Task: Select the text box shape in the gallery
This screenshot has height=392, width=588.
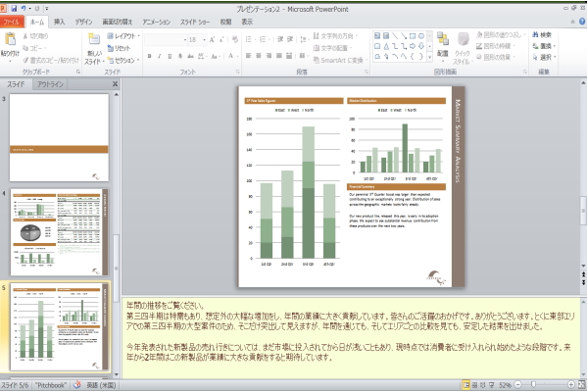Action: pyautogui.click(x=377, y=36)
